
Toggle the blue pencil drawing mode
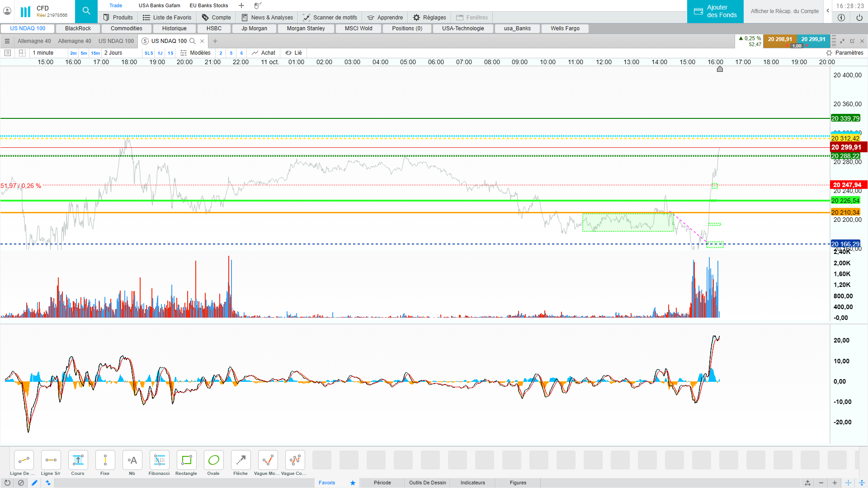coord(34,483)
